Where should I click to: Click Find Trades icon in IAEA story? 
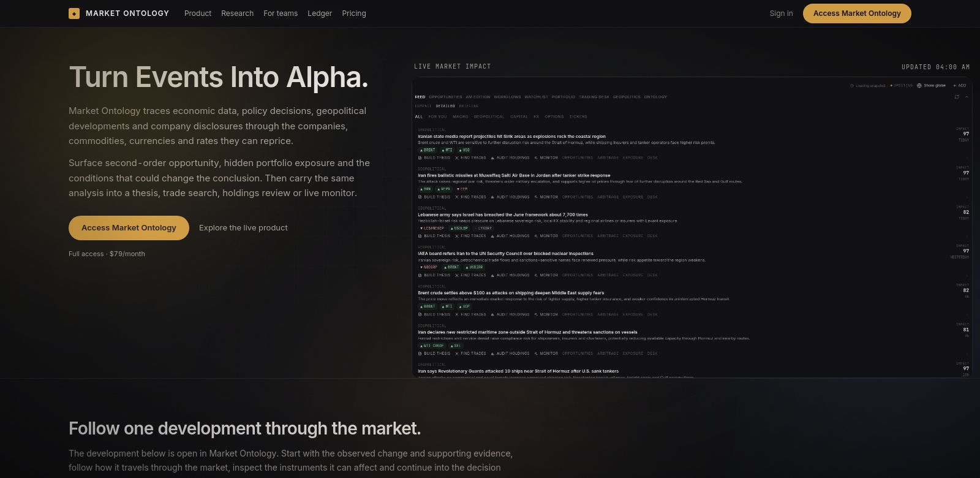457,275
